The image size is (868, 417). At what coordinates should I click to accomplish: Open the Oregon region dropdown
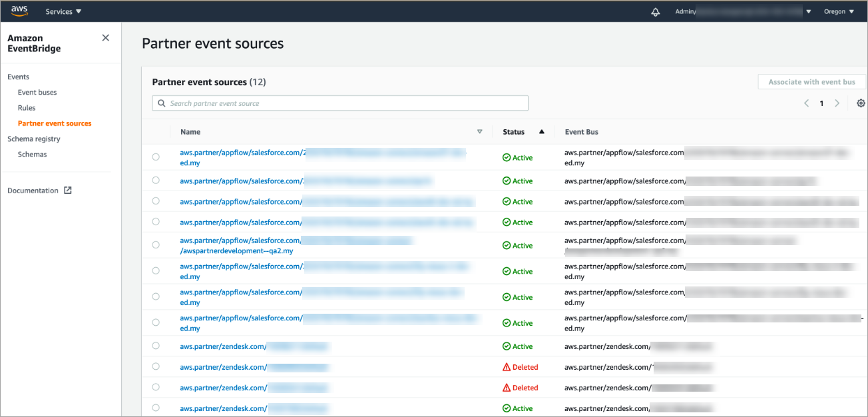pyautogui.click(x=839, y=11)
